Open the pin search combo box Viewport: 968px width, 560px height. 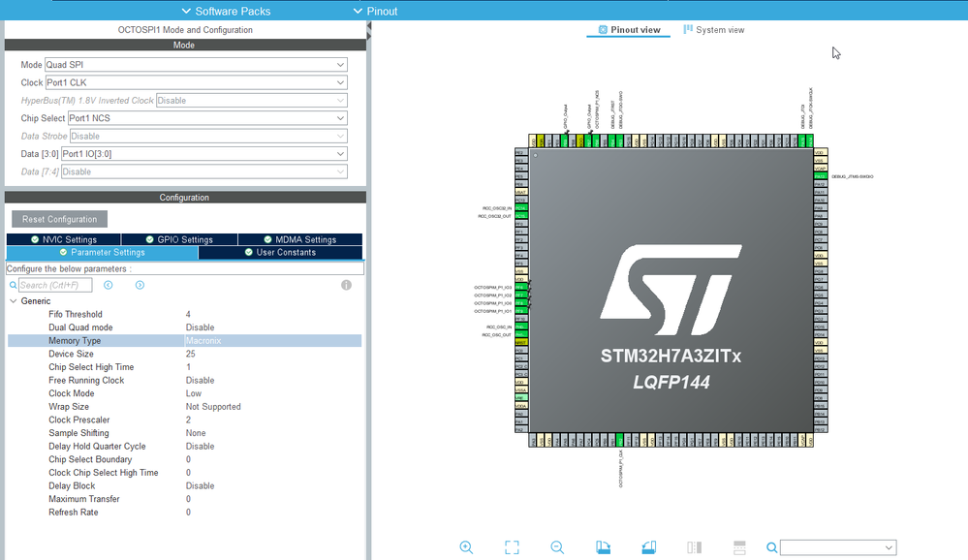coord(838,547)
